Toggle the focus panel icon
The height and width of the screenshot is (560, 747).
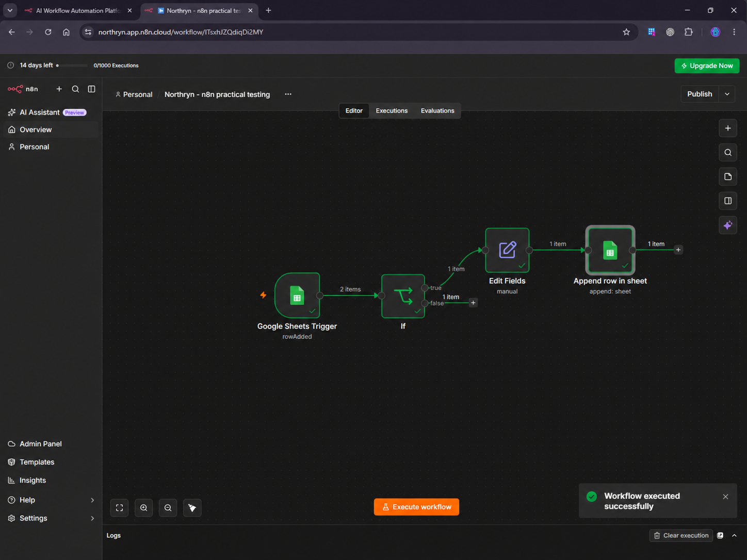click(x=728, y=201)
